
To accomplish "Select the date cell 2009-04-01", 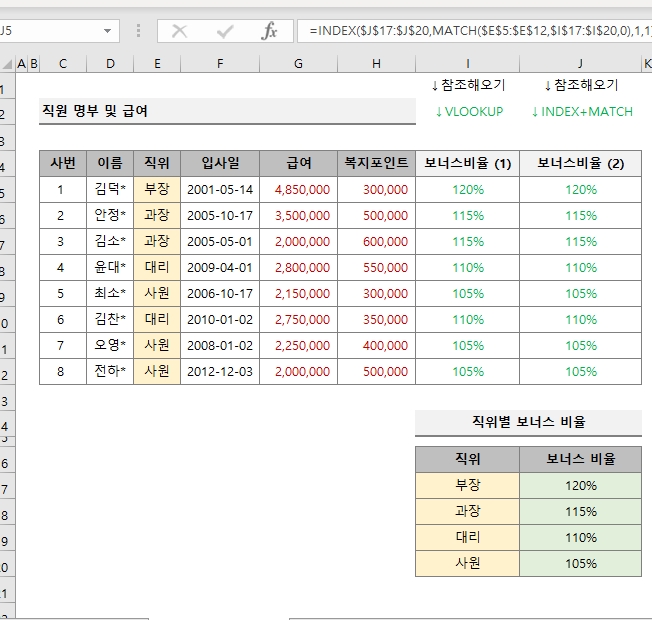I will pos(220,267).
